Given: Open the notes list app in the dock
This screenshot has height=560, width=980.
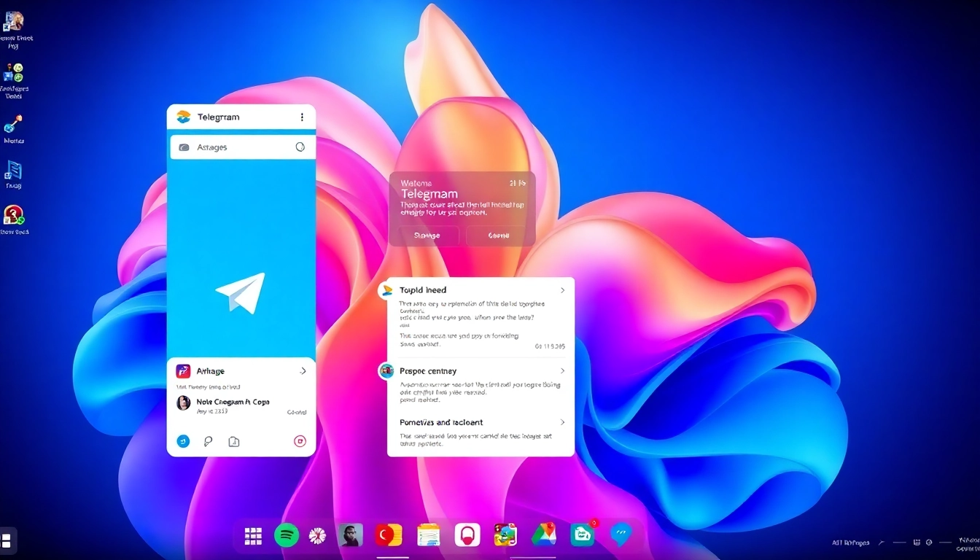Looking at the screenshot, I should 429,535.
